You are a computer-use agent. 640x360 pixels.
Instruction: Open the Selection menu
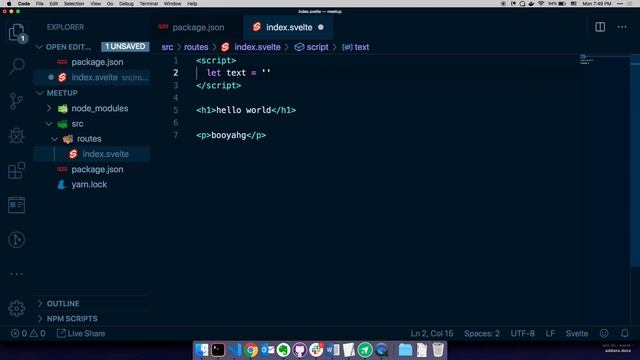74,4
